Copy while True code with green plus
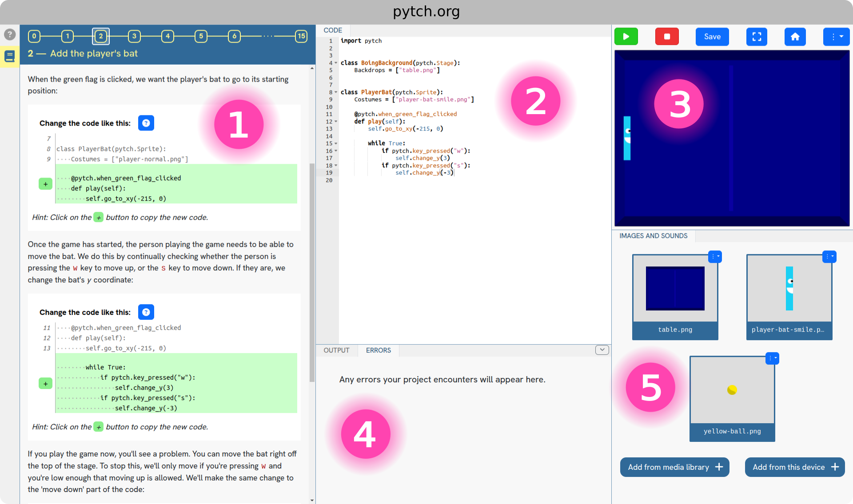Viewport: 853px width, 504px height. [x=45, y=383]
